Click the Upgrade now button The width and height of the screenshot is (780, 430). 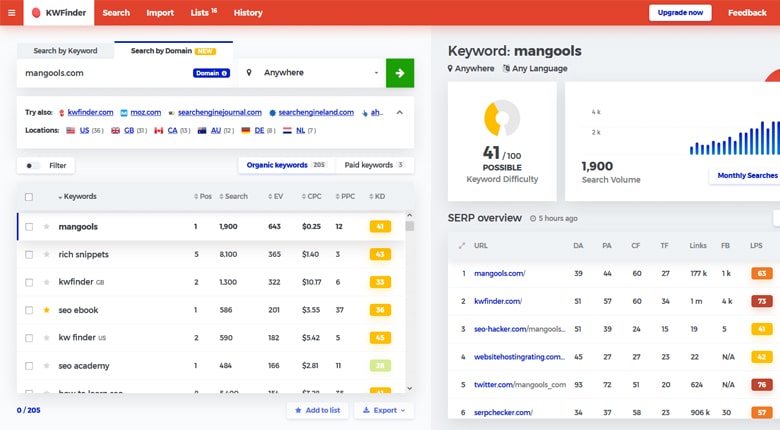click(680, 13)
